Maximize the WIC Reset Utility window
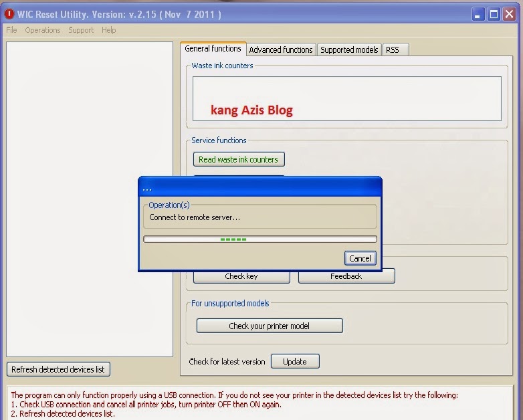Screen dimensions: 523x420 coord(494,14)
